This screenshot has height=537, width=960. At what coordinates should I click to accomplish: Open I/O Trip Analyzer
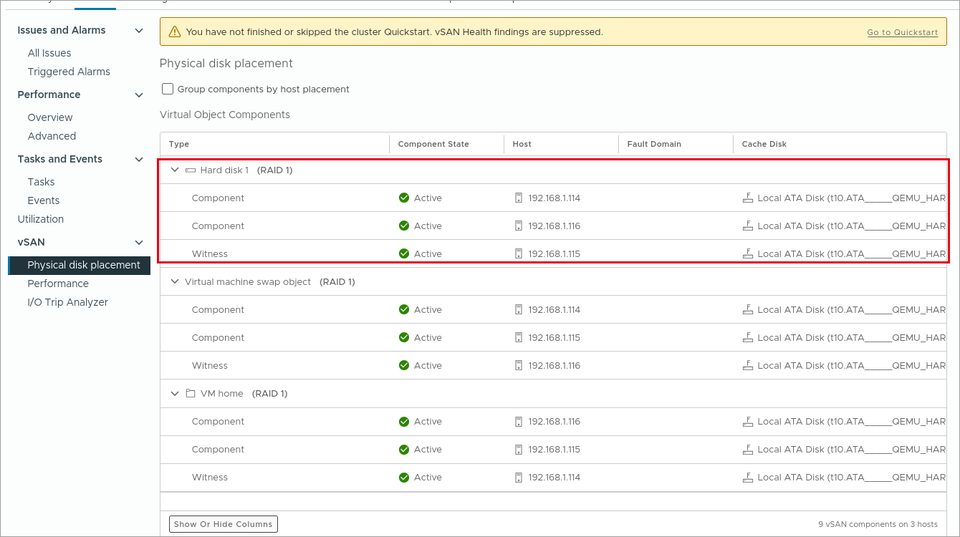[67, 302]
